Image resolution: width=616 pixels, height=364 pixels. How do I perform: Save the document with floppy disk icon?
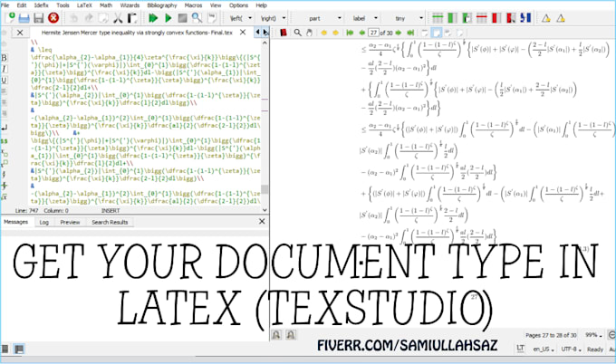pyautogui.click(x=38, y=18)
